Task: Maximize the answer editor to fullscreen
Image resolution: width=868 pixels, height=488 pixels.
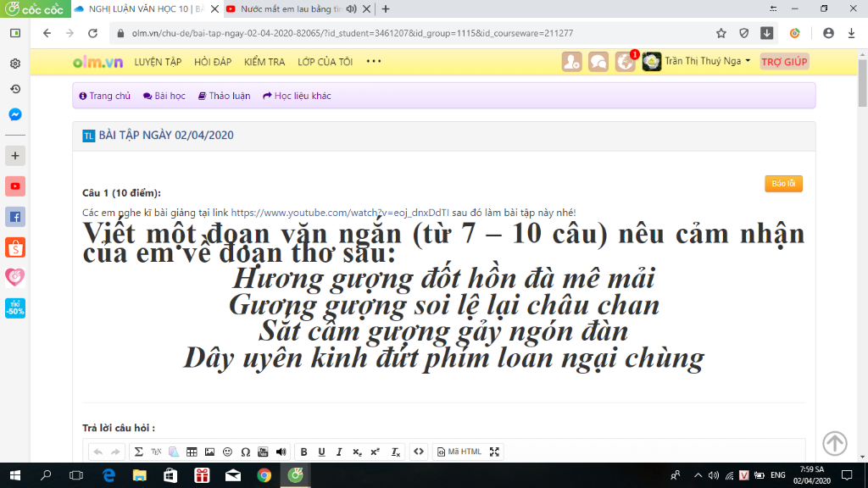Action: coord(494,452)
